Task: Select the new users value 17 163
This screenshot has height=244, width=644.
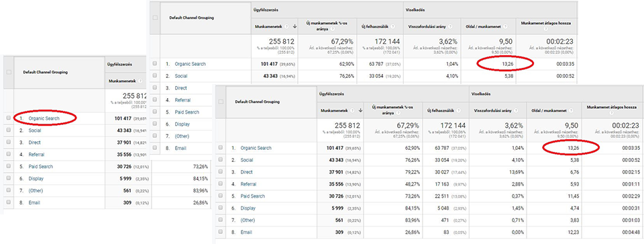Action: click(x=443, y=184)
